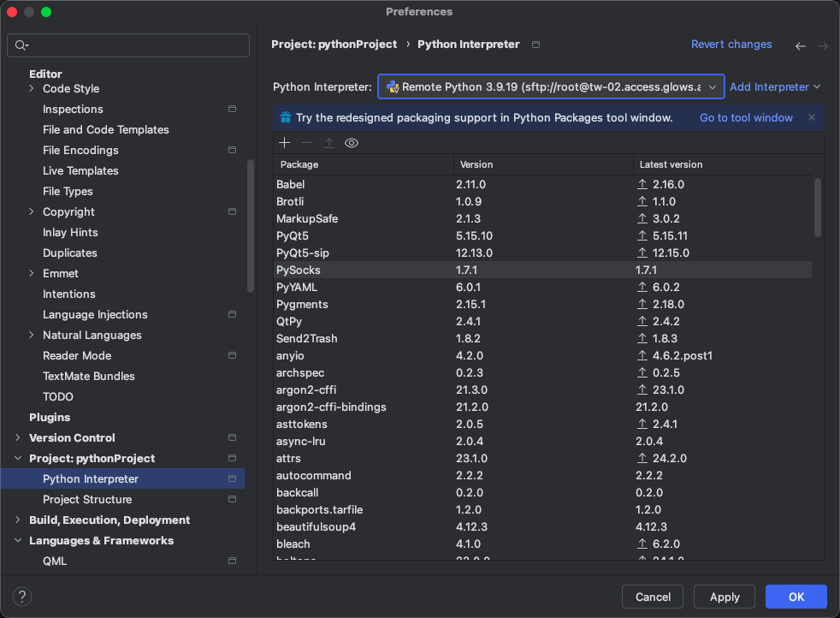
Task: Click the project-level settings icon on the Version Control row
Action: click(232, 437)
